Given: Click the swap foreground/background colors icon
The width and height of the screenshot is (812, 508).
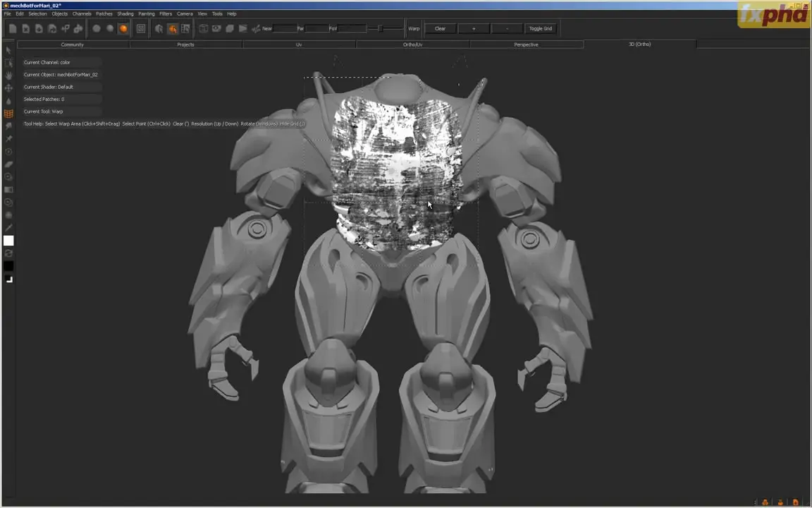Looking at the screenshot, I should click(8, 253).
